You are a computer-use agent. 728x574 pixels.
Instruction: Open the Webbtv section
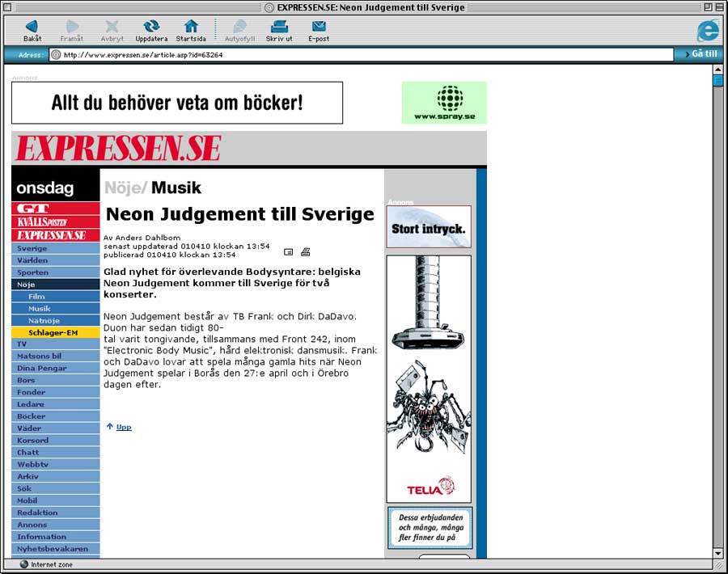(x=55, y=465)
